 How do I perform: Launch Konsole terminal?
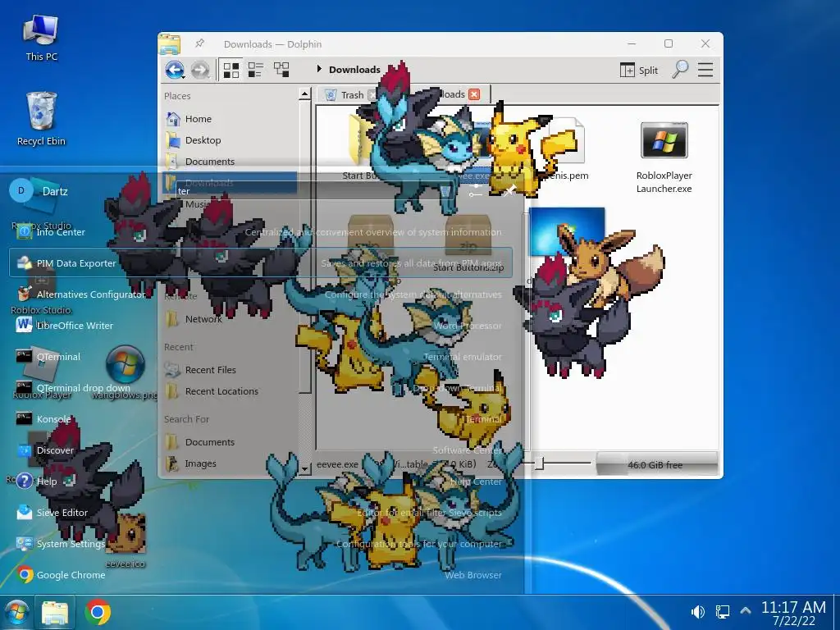pyautogui.click(x=261, y=419)
